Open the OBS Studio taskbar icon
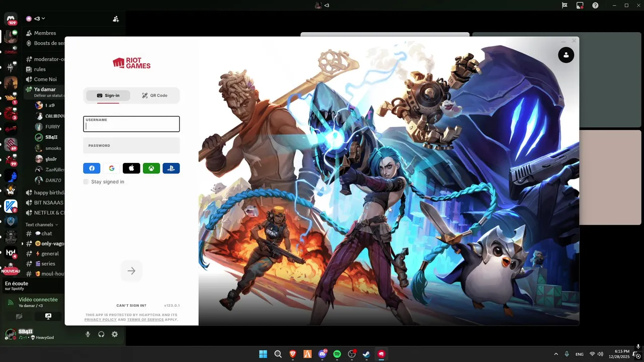Image resolution: width=644 pixels, height=362 pixels. tap(352, 354)
